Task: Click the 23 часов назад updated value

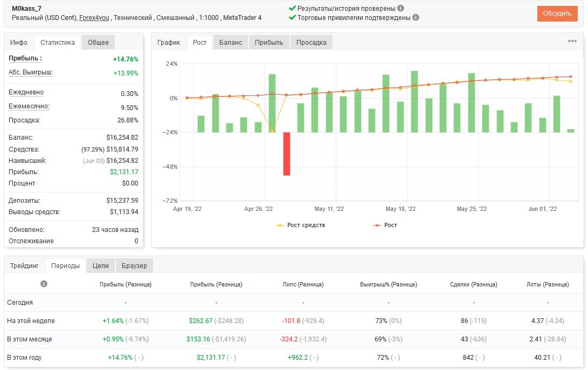Action: (115, 230)
